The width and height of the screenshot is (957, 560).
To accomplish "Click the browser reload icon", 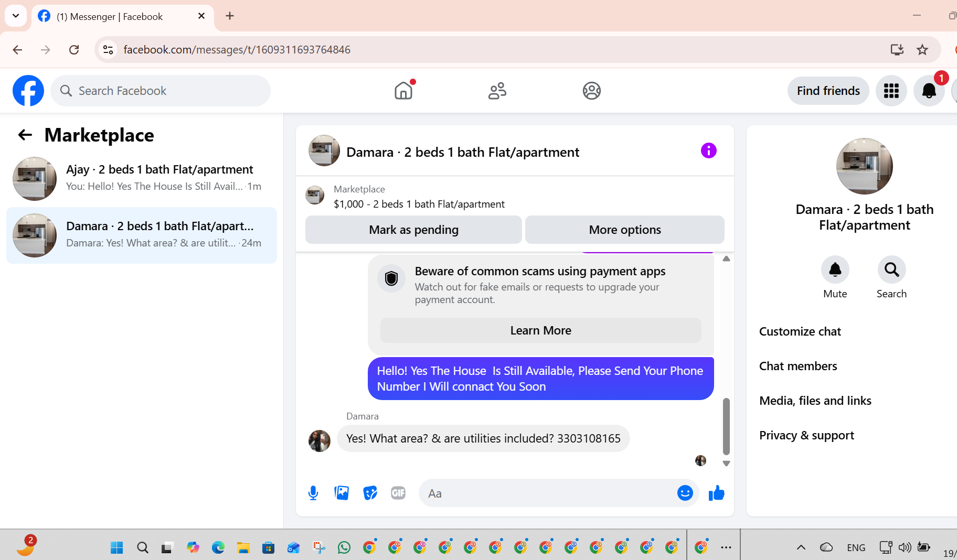I will pyautogui.click(x=74, y=50).
